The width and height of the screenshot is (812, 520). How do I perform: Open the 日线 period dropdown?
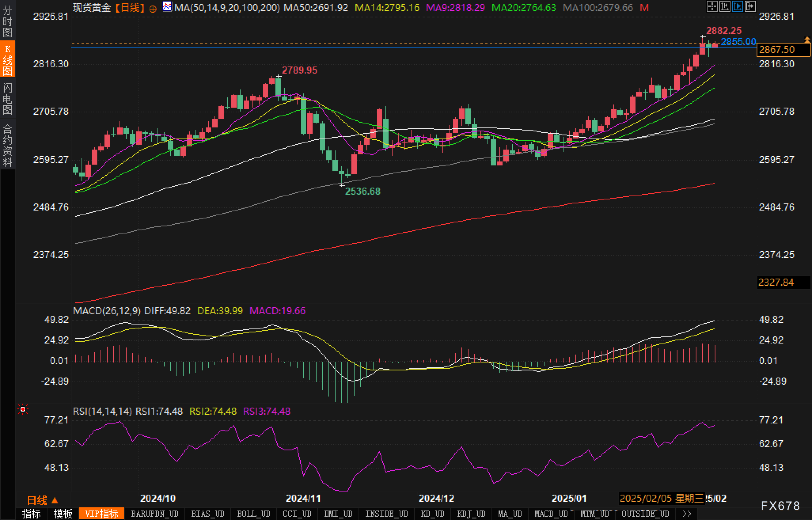point(42,500)
